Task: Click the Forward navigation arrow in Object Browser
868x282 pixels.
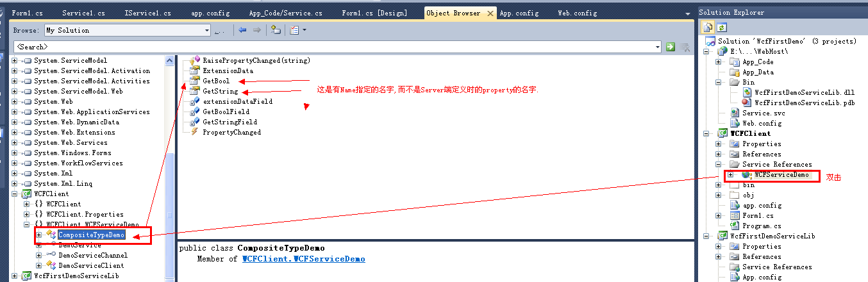Action: [x=257, y=30]
